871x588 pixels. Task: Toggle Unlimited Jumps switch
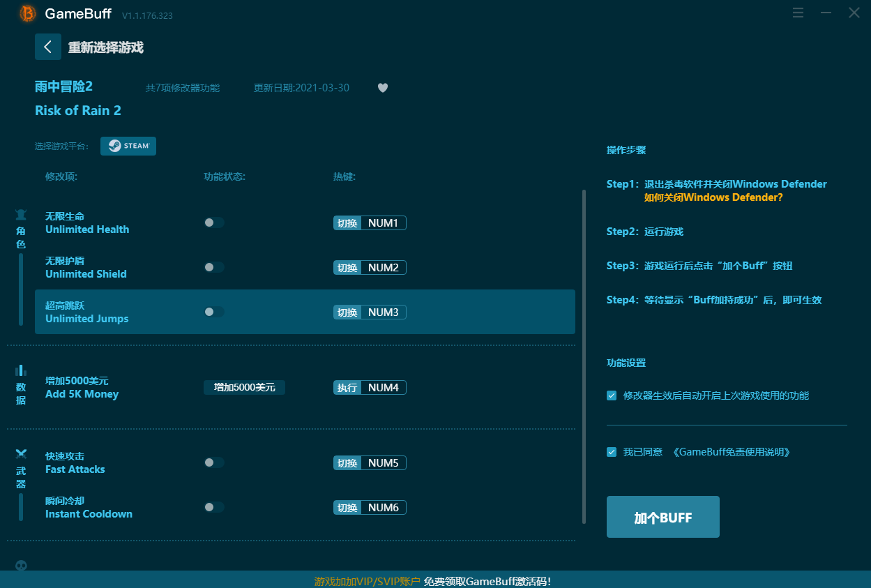(x=214, y=312)
